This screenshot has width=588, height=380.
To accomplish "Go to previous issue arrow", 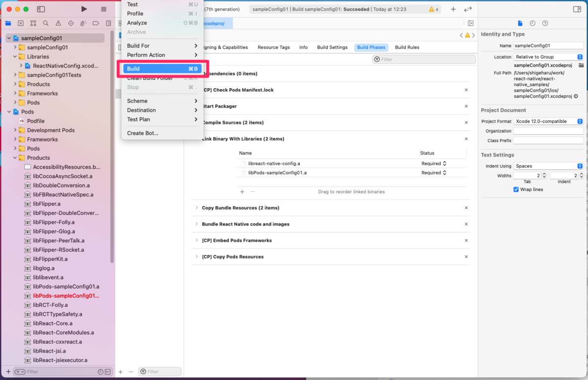I will click(x=461, y=35).
